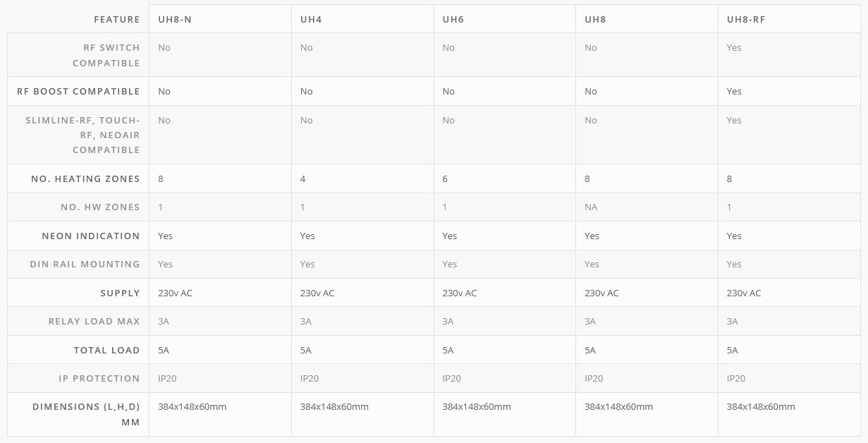Click the FEATURE header cell
The width and height of the screenshot is (868, 443).
point(116,19)
